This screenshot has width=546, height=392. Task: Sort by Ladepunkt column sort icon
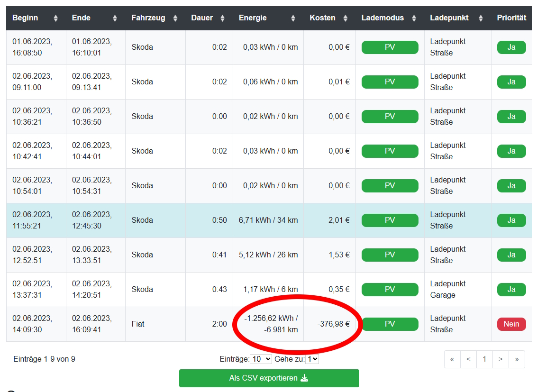pos(481,18)
